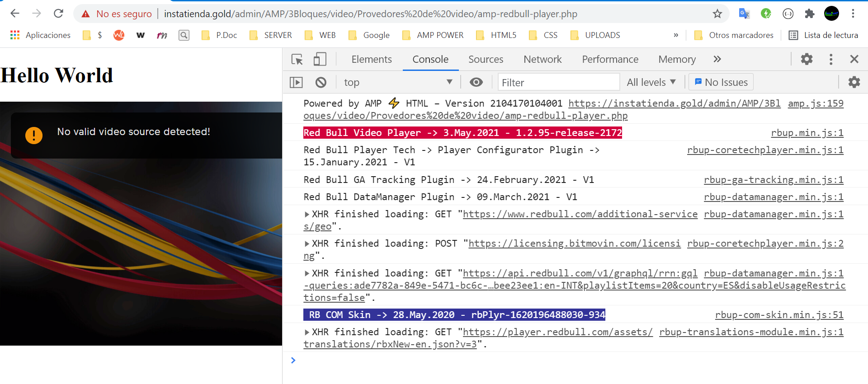Screen dimensions: 868x384
Task: Open the orange W bookmark
Action: 119,35
